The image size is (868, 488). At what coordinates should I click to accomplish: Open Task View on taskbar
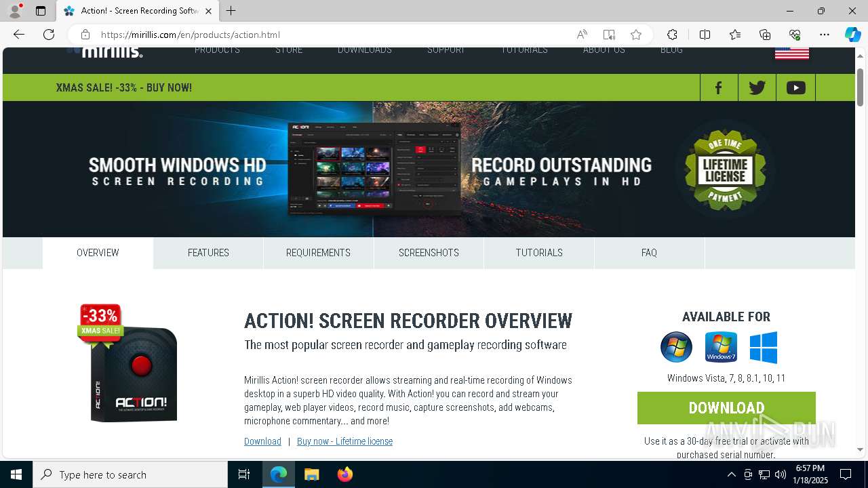coord(244,474)
